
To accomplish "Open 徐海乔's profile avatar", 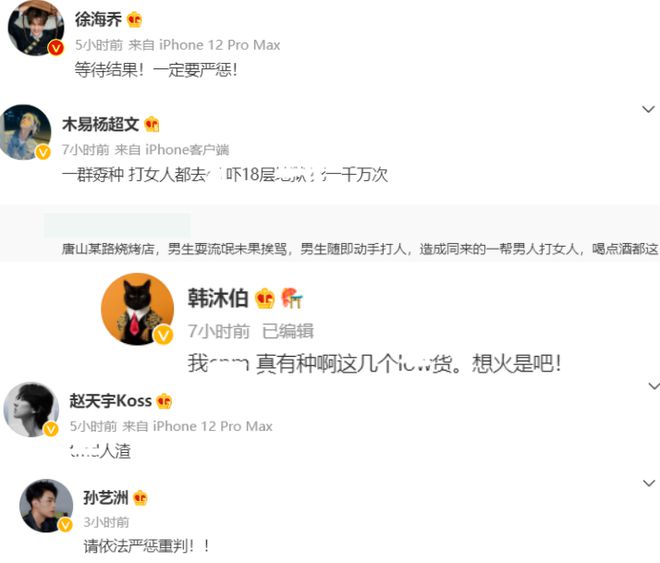I will [36, 28].
